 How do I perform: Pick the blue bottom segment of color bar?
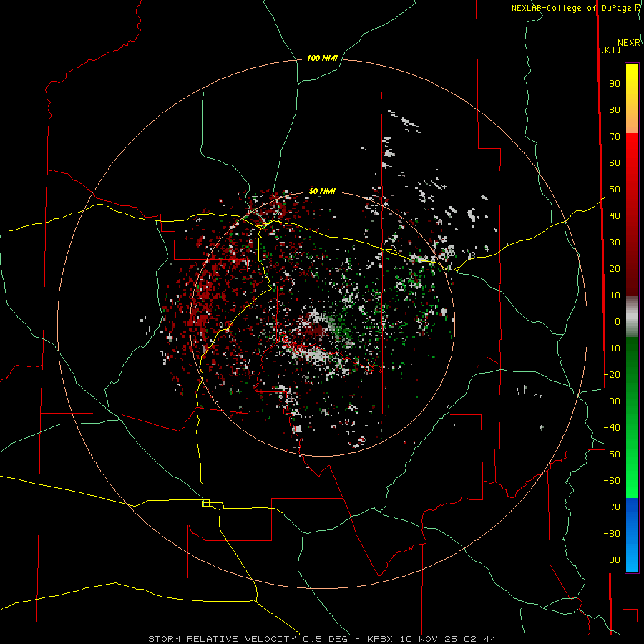632,535
